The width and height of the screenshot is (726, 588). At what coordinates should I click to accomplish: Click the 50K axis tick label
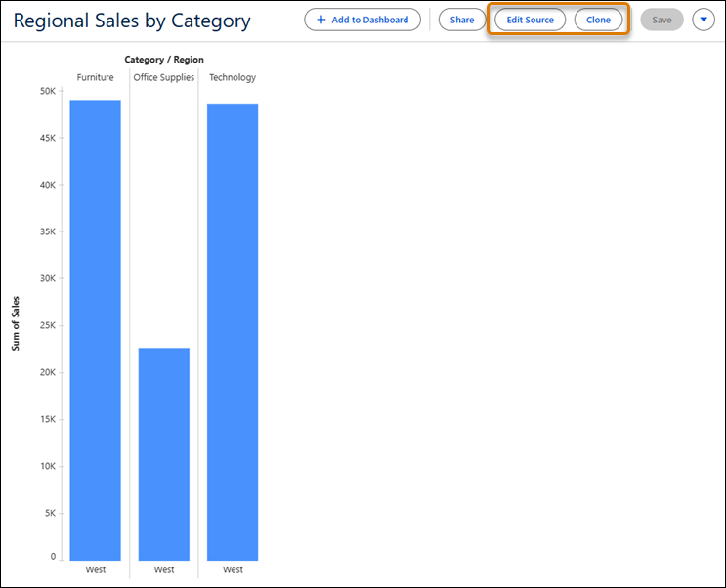48,91
